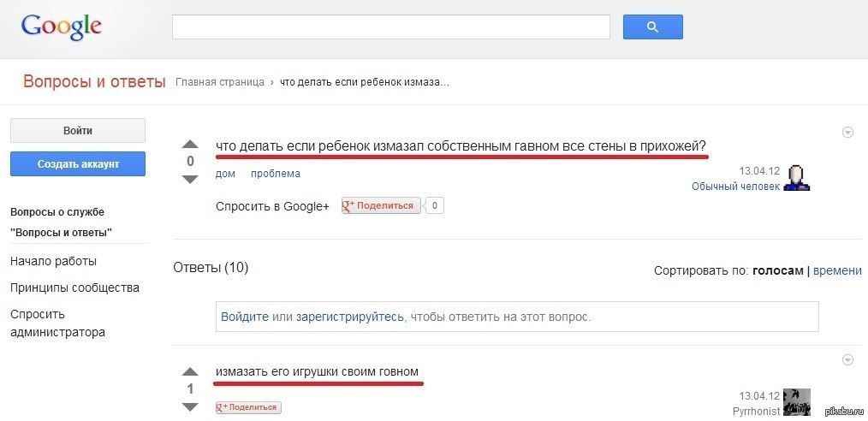Downvote the question with the down arrow
Screen dimensions: 868x421
click(x=190, y=179)
